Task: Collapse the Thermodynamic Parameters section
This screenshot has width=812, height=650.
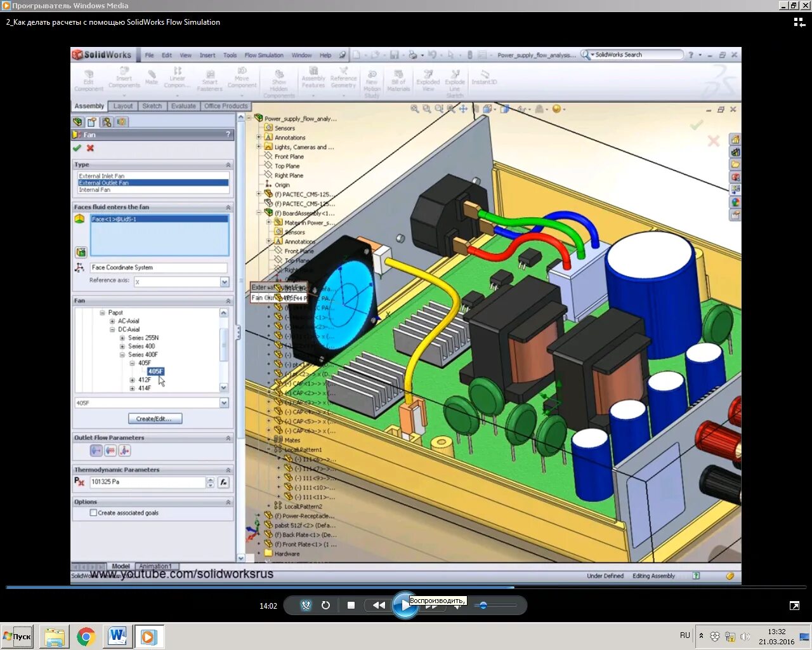Action: pyautogui.click(x=228, y=470)
